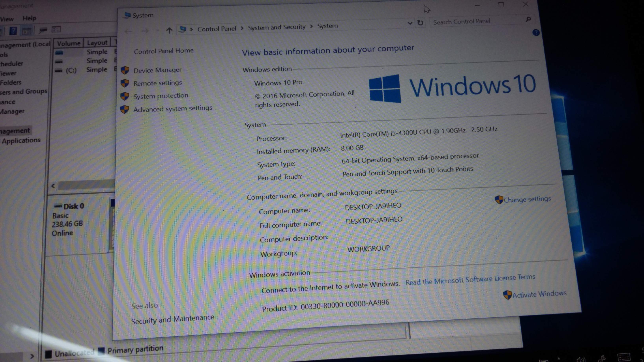Open Security and Maintenance link

pyautogui.click(x=172, y=319)
